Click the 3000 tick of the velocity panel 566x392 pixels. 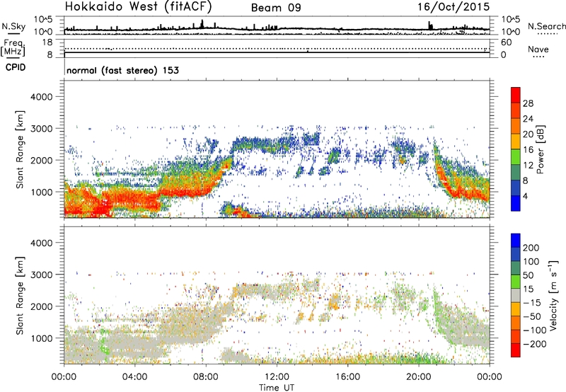41,275
